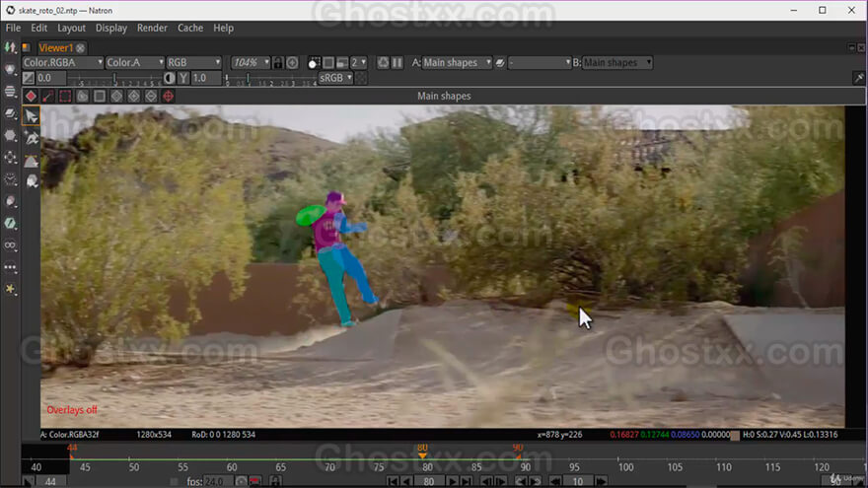Open the Merge nodes green hexagon toolbutton
Image resolution: width=868 pixels, height=488 pixels.
point(10,224)
